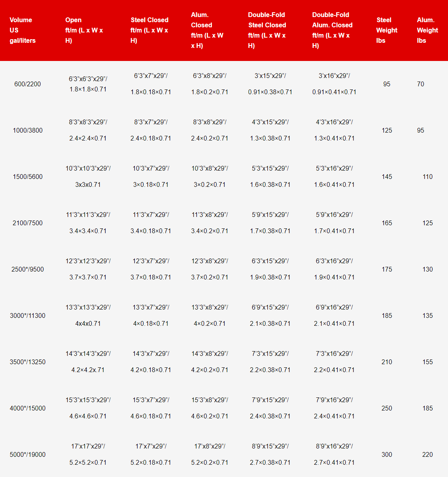Click the aluminum weight value 70
This screenshot has width=448, height=477.
point(420,84)
